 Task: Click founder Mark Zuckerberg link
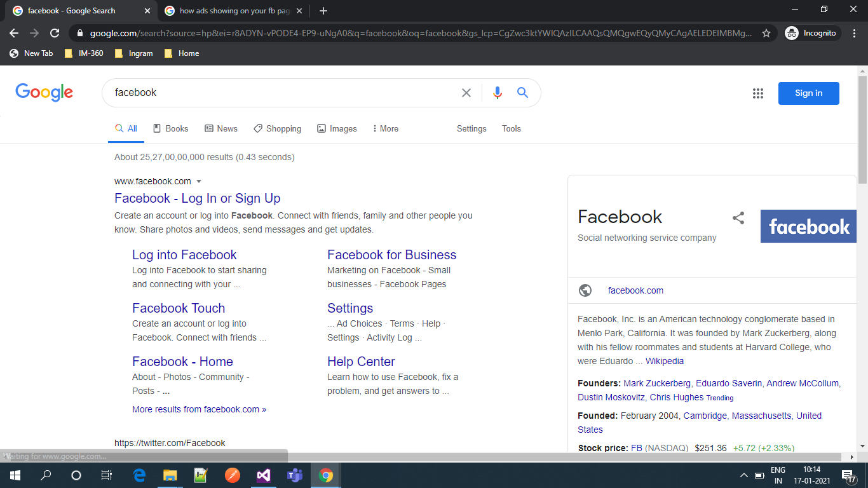[657, 383]
